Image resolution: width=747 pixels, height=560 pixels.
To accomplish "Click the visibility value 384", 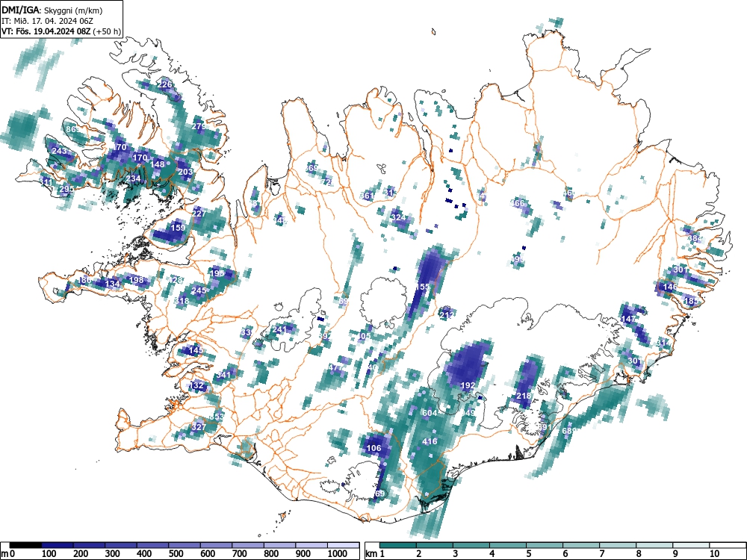I will click(x=695, y=238).
